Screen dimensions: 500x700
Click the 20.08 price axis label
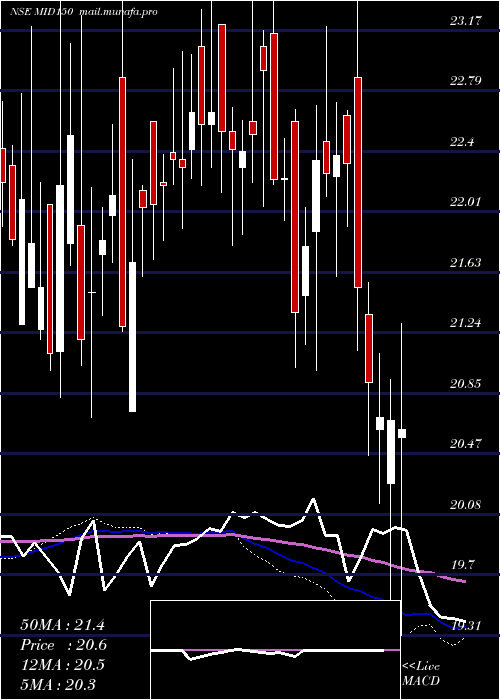(x=465, y=504)
